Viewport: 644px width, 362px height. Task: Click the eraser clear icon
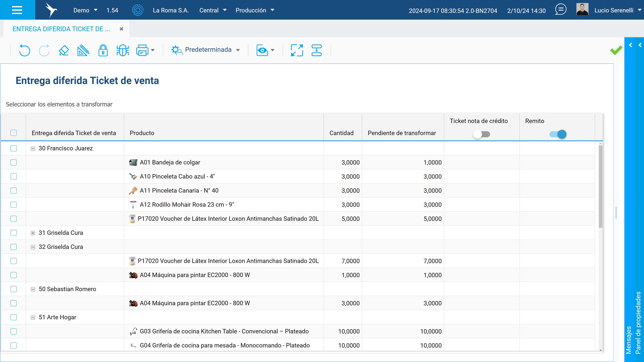(x=64, y=50)
